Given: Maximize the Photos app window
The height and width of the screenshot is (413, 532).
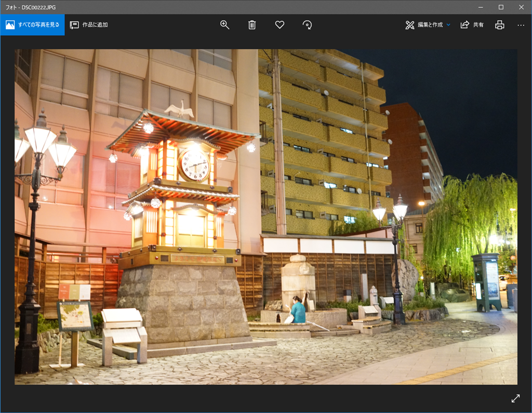Looking at the screenshot, I should [500, 7].
